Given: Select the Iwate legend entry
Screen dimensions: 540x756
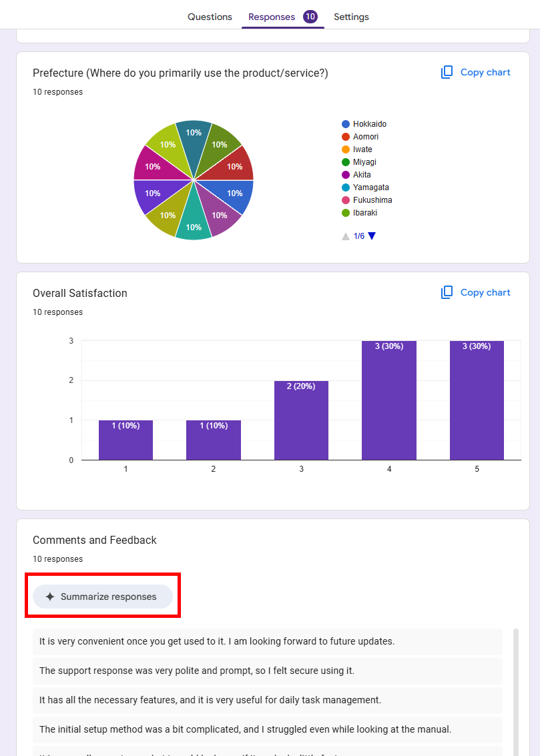Looking at the screenshot, I should click(357, 149).
